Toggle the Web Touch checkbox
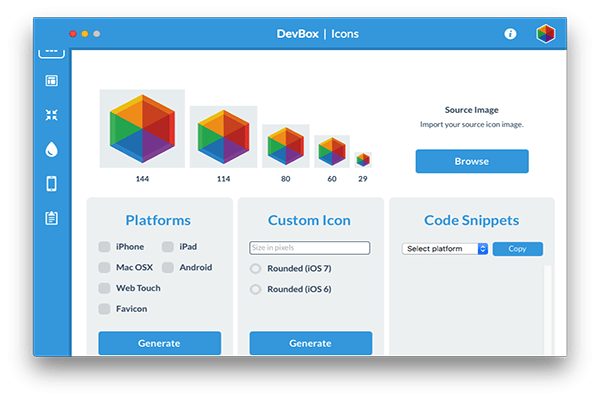600x400 pixels. [x=104, y=288]
